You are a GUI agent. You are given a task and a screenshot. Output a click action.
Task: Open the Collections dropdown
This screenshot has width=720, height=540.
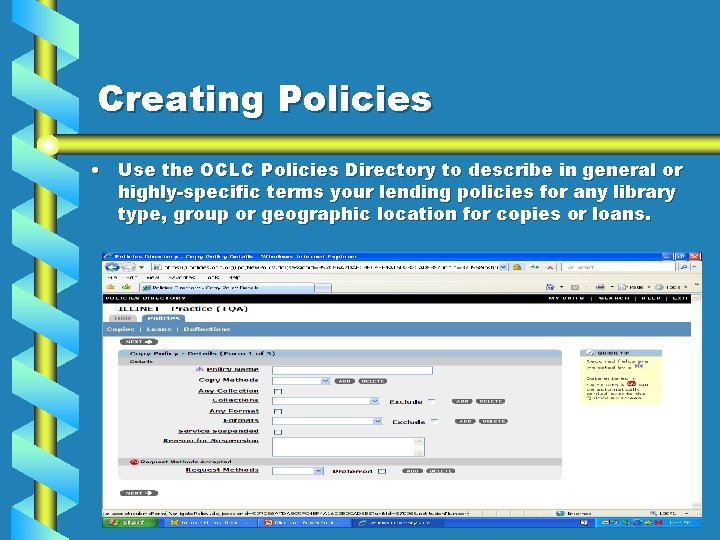326,401
